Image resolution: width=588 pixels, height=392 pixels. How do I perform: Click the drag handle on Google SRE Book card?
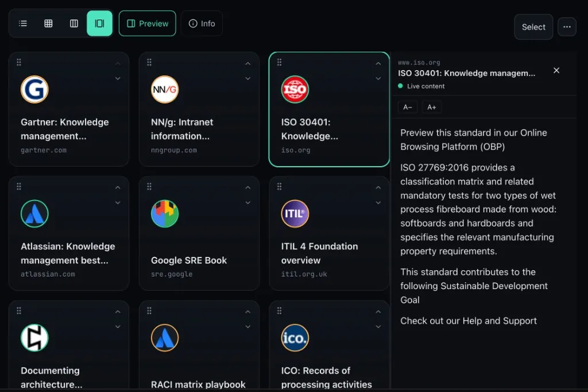point(149,187)
